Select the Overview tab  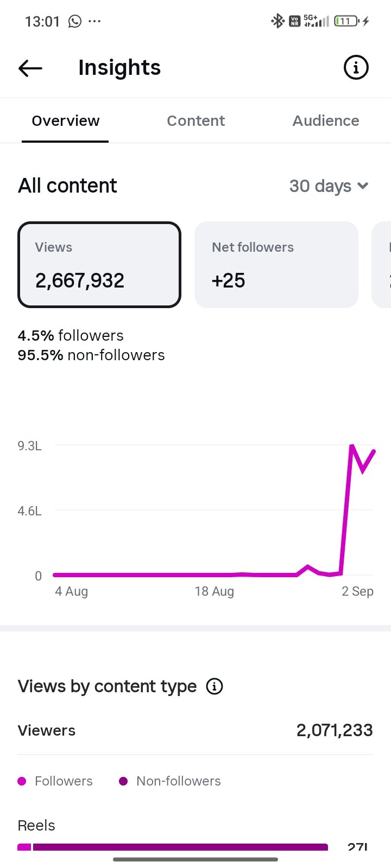click(x=65, y=120)
